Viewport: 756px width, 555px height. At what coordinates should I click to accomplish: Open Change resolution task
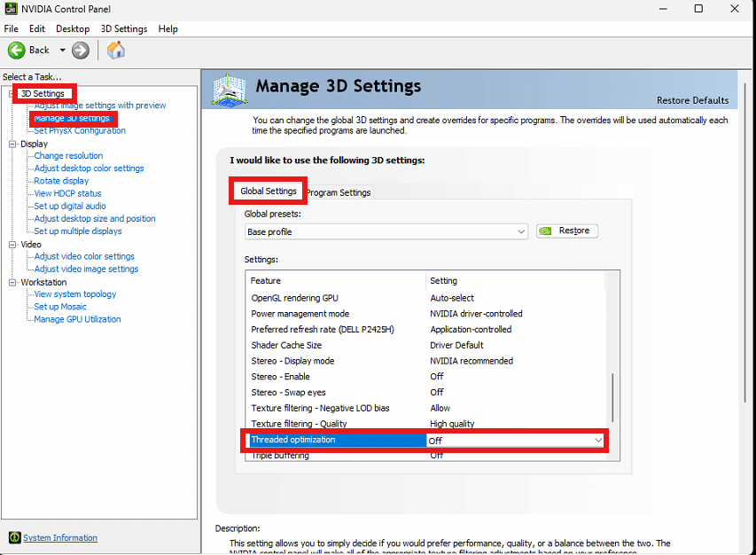68,156
